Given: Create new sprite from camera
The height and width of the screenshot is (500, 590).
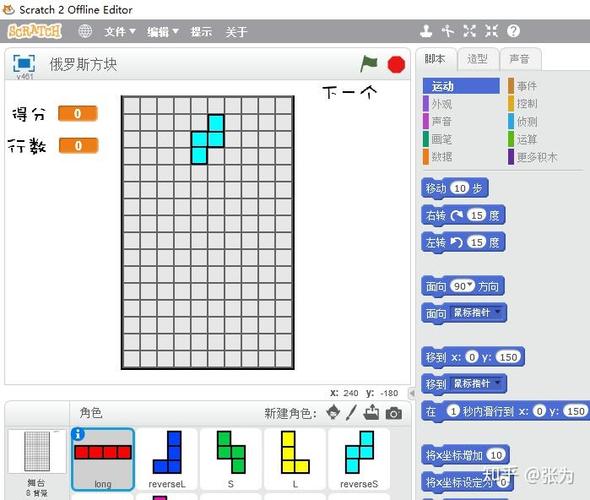Looking at the screenshot, I should 394,413.
